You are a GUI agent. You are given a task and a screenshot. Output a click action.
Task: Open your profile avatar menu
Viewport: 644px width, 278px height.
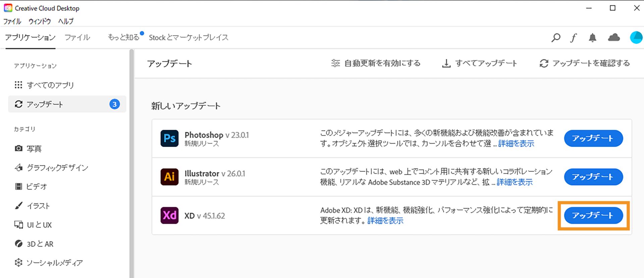636,37
